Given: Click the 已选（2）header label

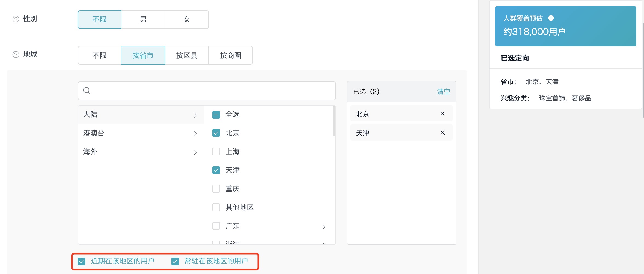Looking at the screenshot, I should [367, 92].
